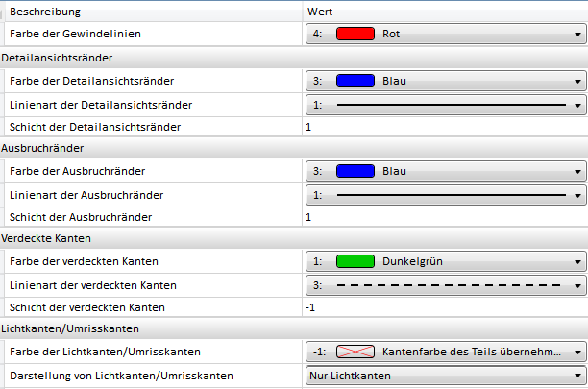
Task: Expand dashed Linienart der verdeckten Kanten dropdown
Action: click(x=577, y=285)
